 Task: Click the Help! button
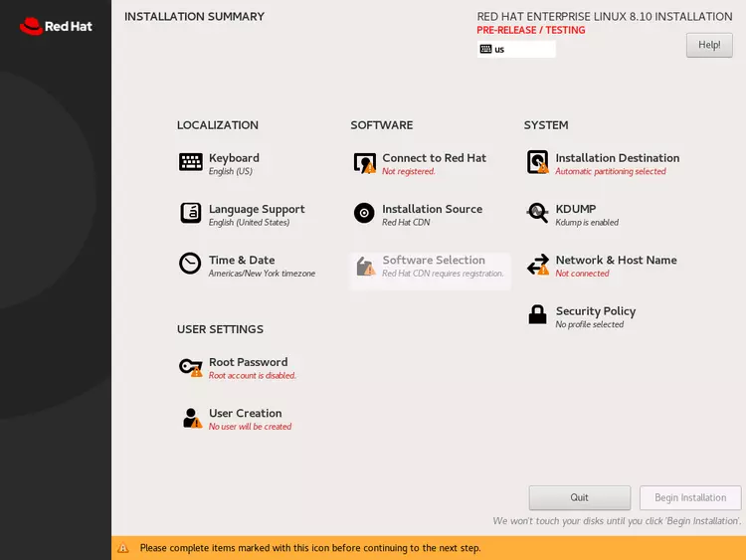[708, 45]
